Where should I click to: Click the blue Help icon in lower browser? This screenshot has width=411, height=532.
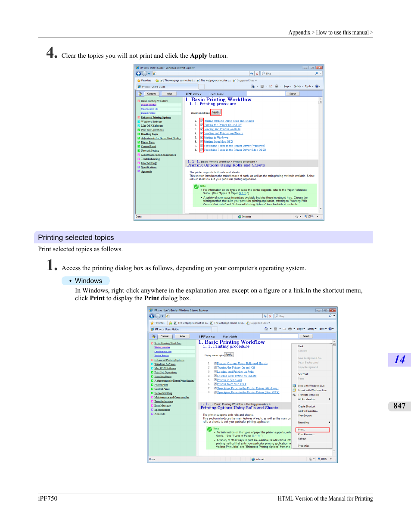point(330,329)
